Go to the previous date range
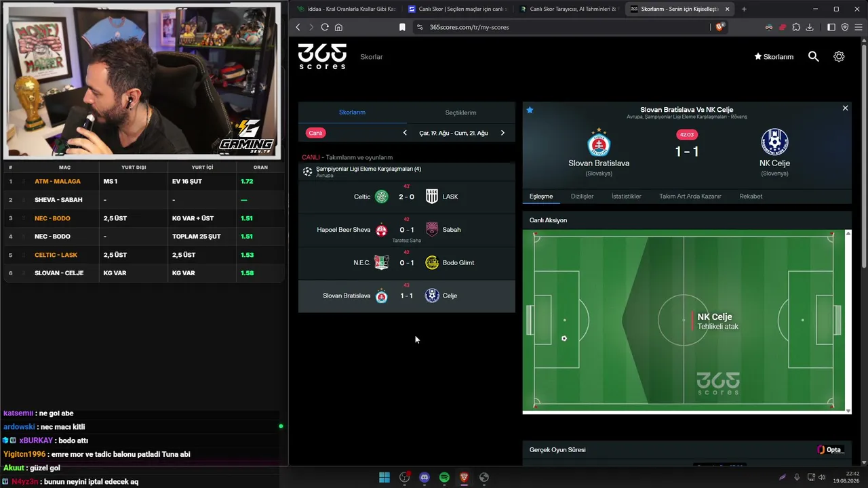The height and width of the screenshot is (488, 868). (405, 133)
